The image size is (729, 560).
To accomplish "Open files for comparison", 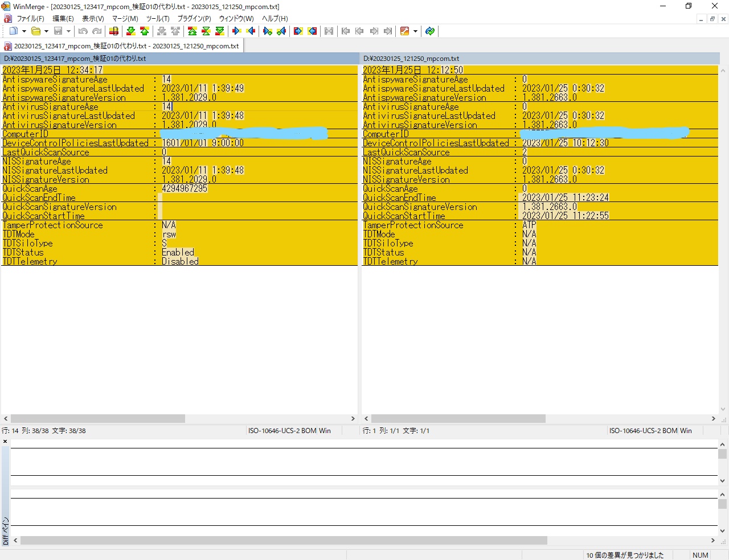I will point(35,31).
